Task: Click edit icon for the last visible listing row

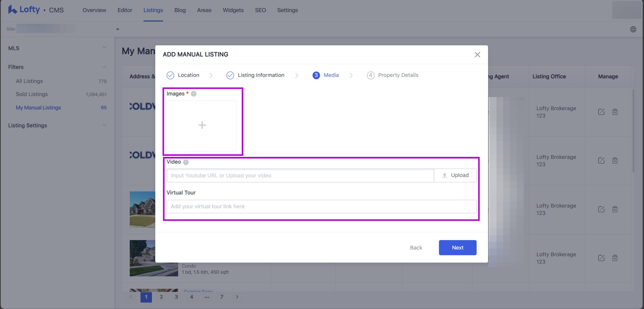Action: point(601,258)
